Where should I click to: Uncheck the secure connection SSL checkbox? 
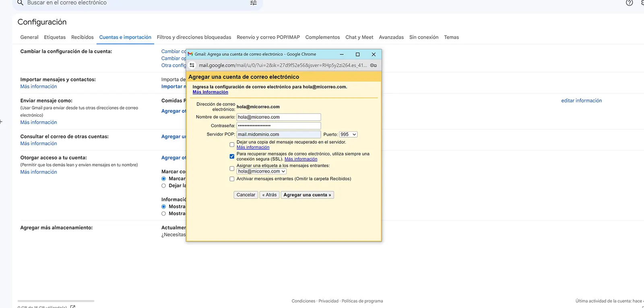tap(232, 156)
